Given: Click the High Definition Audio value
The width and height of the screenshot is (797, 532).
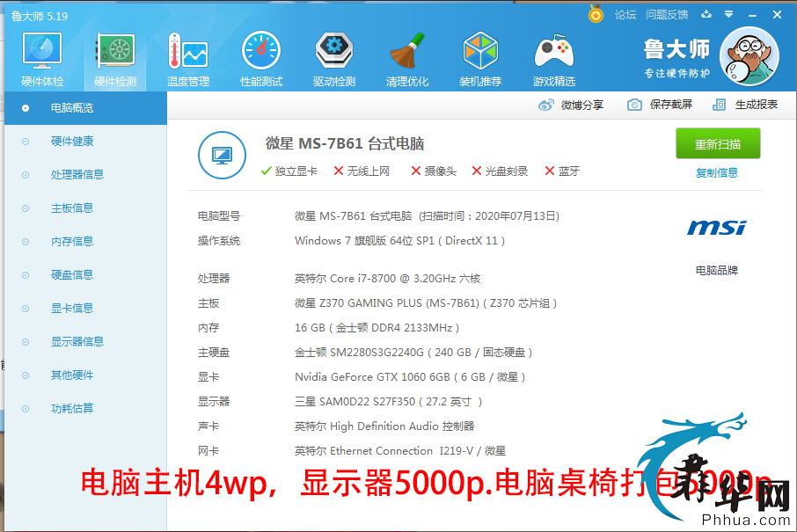Looking at the screenshot, I should coord(384,426).
